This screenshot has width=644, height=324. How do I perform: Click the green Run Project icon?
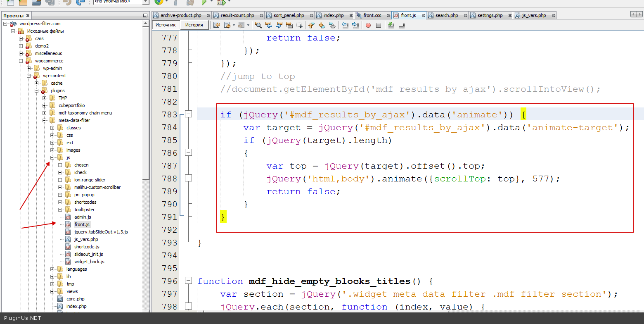[204, 2]
